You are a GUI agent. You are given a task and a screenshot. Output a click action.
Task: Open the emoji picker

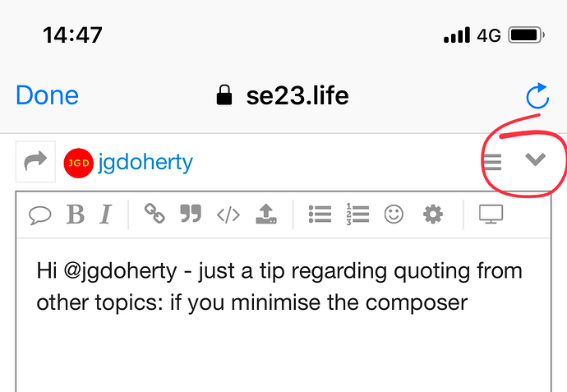(x=395, y=215)
